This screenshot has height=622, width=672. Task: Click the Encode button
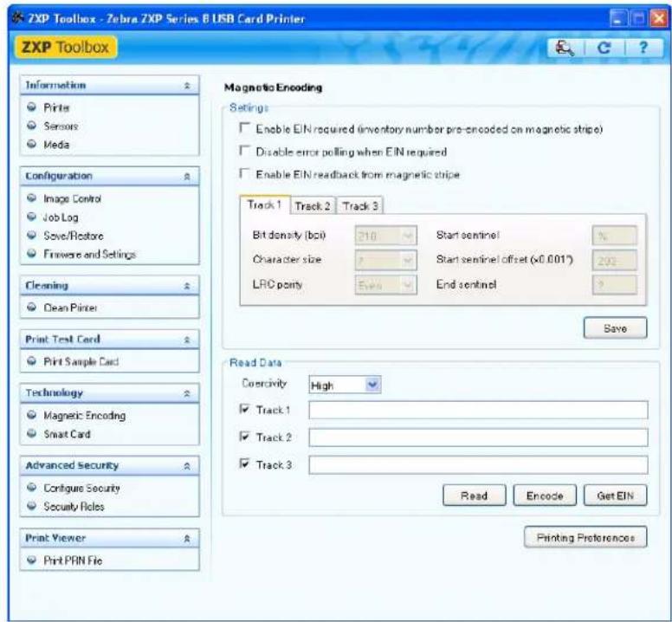coord(545,496)
